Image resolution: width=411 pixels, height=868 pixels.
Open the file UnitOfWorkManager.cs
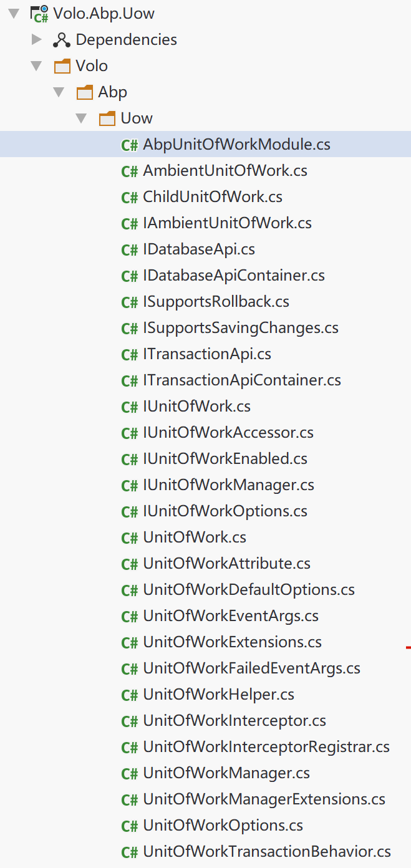point(226,773)
